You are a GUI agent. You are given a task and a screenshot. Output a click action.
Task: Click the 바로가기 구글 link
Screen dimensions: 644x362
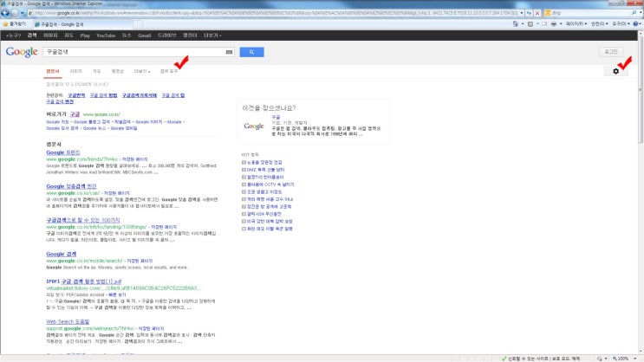75,114
